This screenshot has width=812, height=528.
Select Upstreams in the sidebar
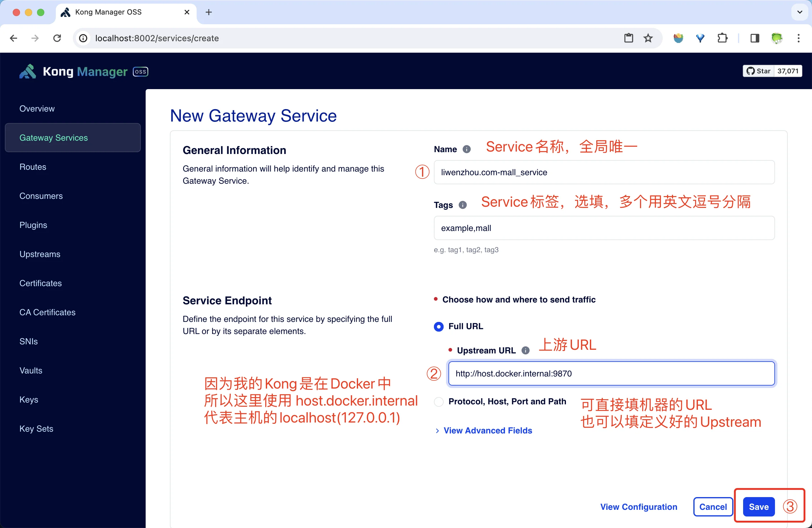(39, 254)
